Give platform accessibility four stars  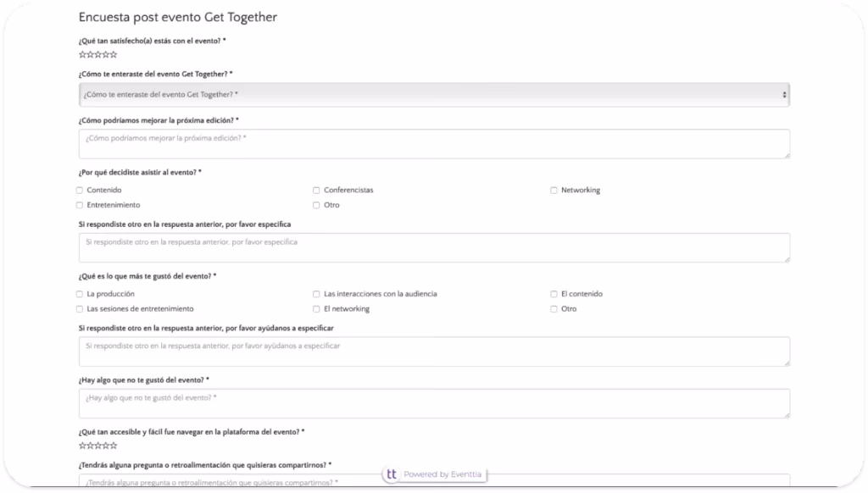tap(106, 446)
